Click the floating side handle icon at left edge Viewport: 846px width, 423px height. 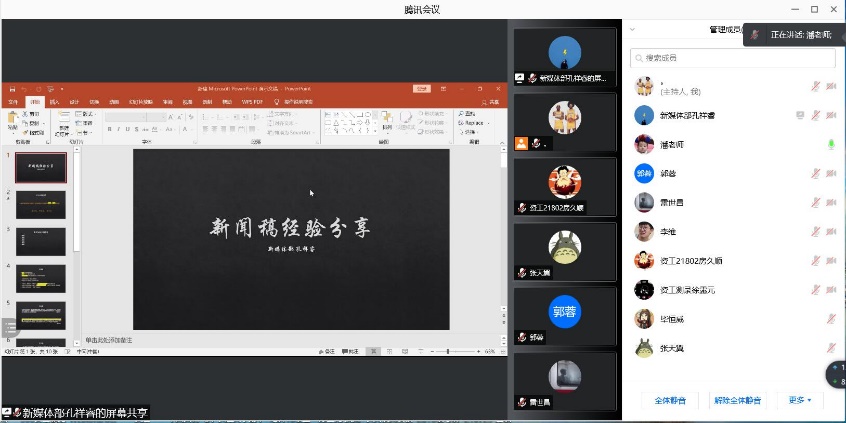(9, 327)
